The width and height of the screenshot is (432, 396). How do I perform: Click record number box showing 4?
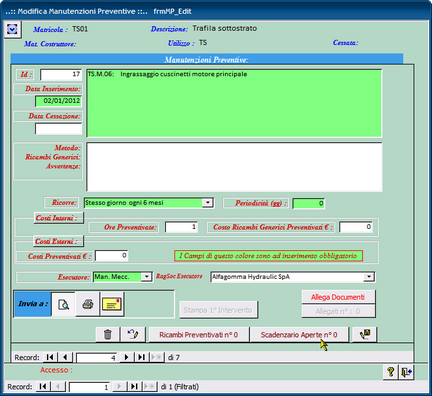pyautogui.click(x=97, y=358)
